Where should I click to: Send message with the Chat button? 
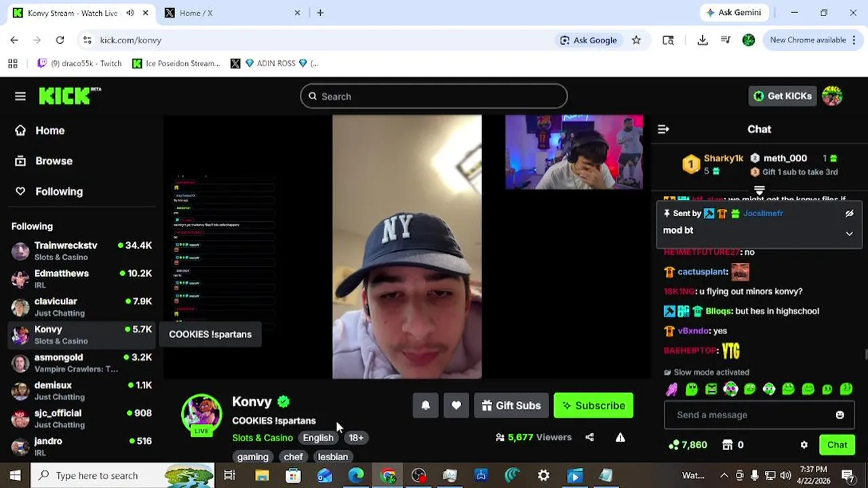pyautogui.click(x=837, y=445)
